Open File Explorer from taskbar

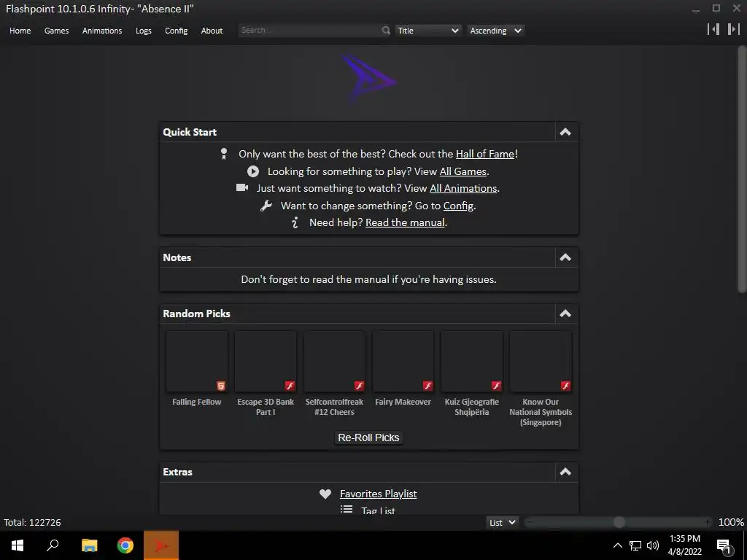89,545
